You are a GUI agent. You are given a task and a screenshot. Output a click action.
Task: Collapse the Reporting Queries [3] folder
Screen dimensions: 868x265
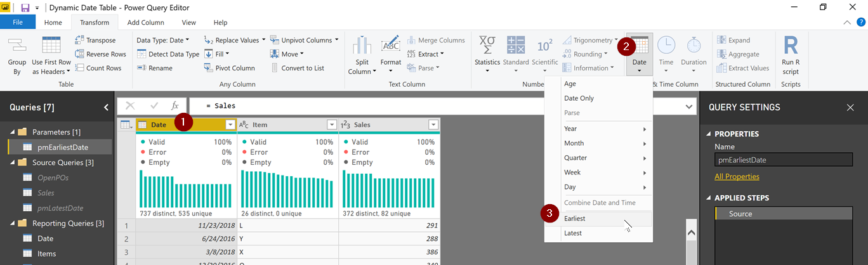11,223
